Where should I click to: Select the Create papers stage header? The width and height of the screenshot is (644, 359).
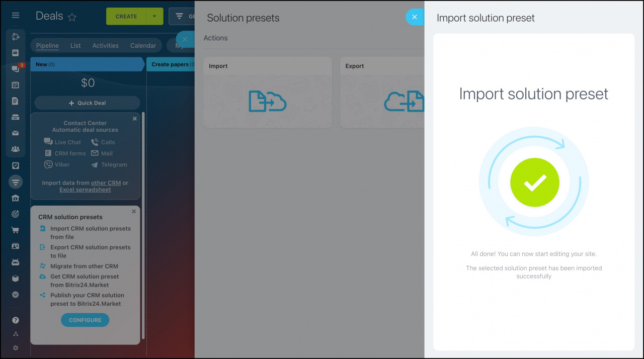[171, 64]
